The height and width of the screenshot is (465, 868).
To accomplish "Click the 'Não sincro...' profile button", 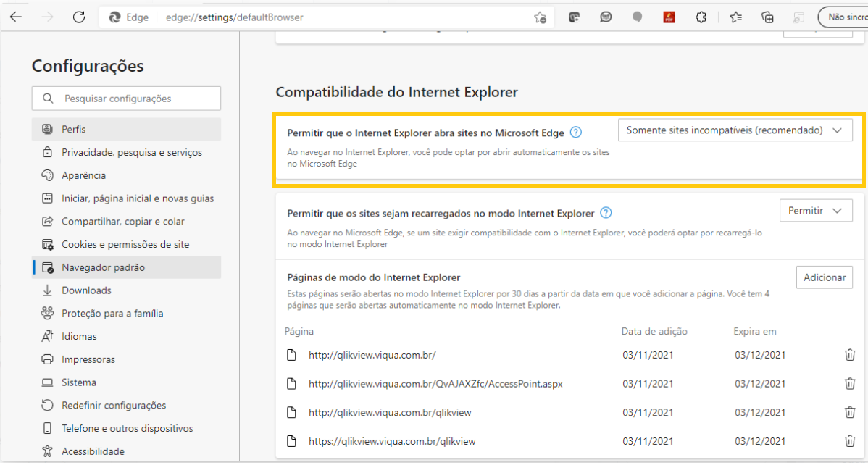I will point(843,17).
